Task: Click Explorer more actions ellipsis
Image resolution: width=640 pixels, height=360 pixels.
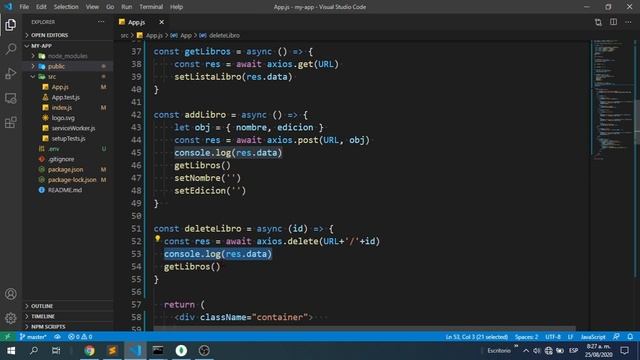Action: tap(101, 22)
